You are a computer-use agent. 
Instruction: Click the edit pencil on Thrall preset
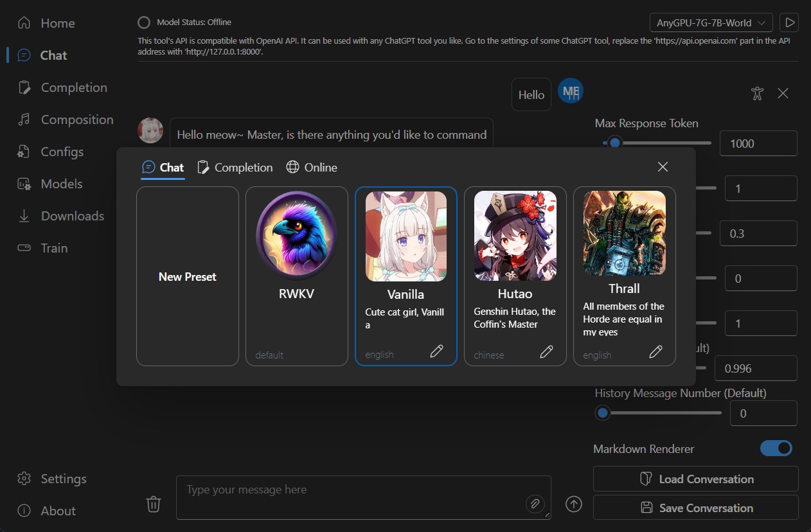655,351
